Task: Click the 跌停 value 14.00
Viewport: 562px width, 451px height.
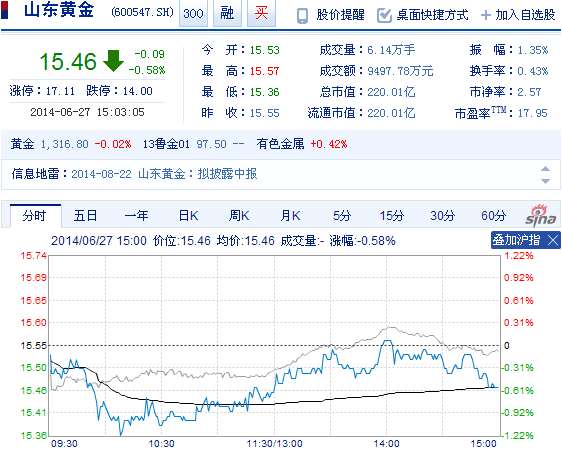Action: pos(138,91)
